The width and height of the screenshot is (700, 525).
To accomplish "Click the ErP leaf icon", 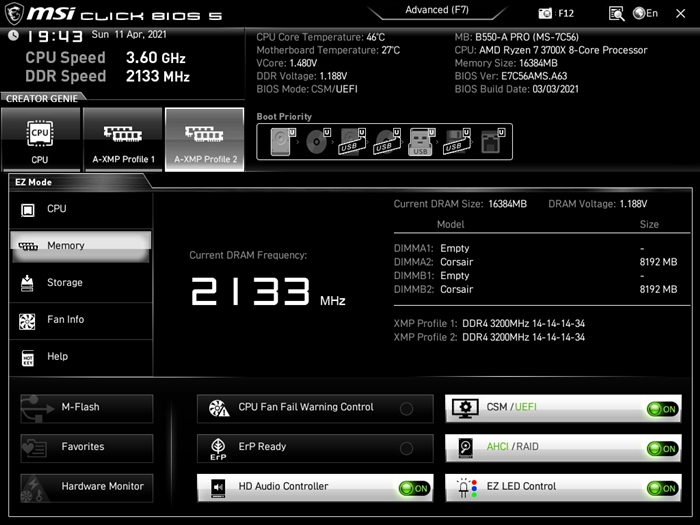I will tap(218, 448).
